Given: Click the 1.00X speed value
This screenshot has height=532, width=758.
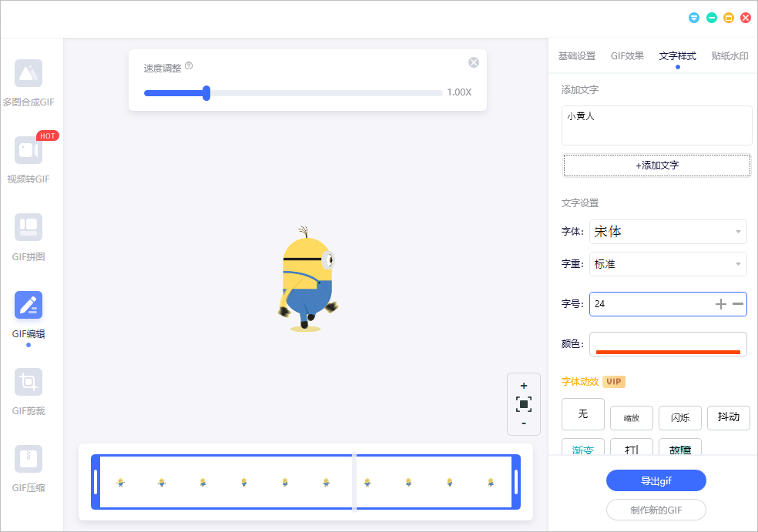Looking at the screenshot, I should click(x=459, y=92).
